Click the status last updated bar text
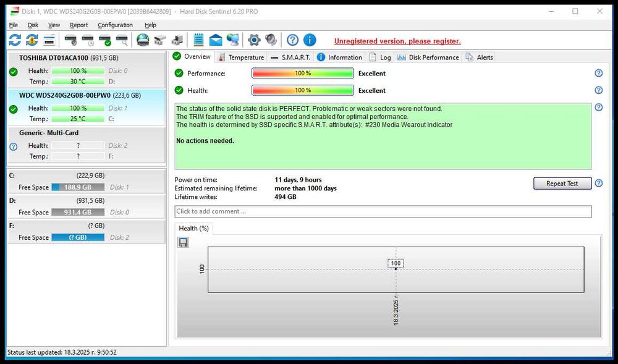The height and width of the screenshot is (364, 618). [x=62, y=352]
